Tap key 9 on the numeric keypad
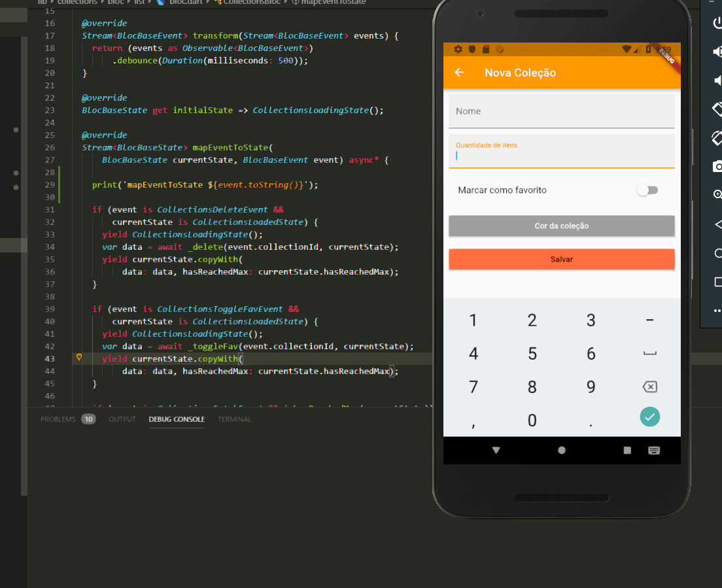The height and width of the screenshot is (588, 722). (x=591, y=387)
